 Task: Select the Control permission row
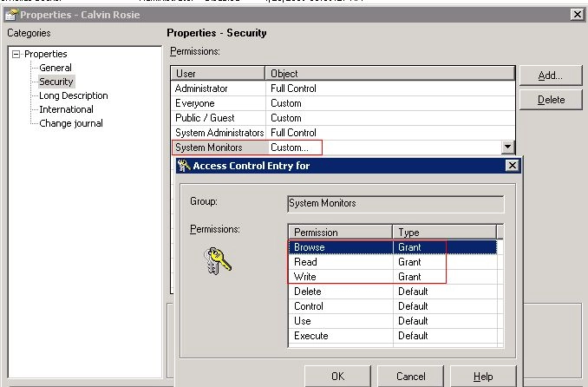(x=393, y=306)
